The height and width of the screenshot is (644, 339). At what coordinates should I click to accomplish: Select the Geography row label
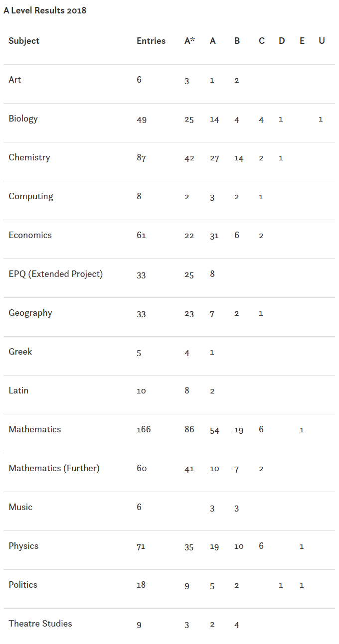point(30,313)
